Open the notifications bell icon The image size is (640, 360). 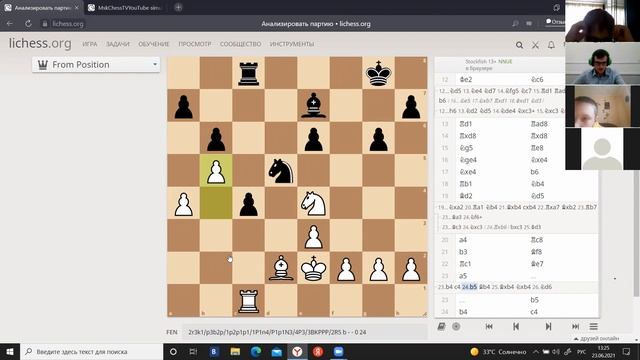point(551,45)
